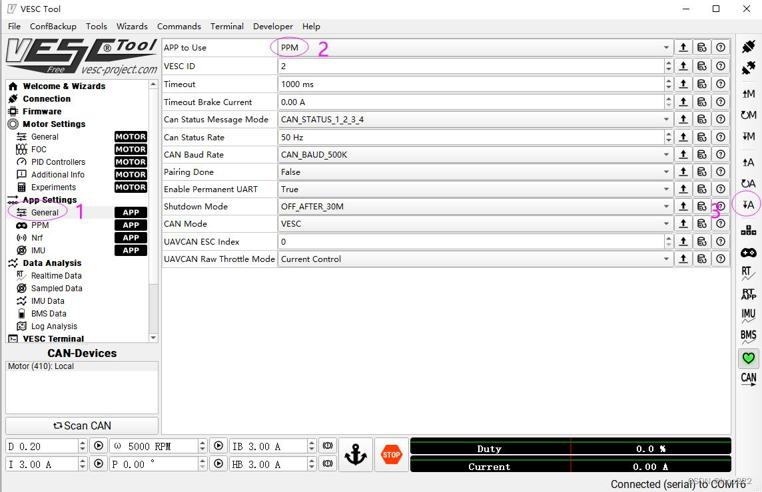Write motor configuration (↓M icon)
Image resolution: width=762 pixels, height=492 pixels.
point(748,136)
